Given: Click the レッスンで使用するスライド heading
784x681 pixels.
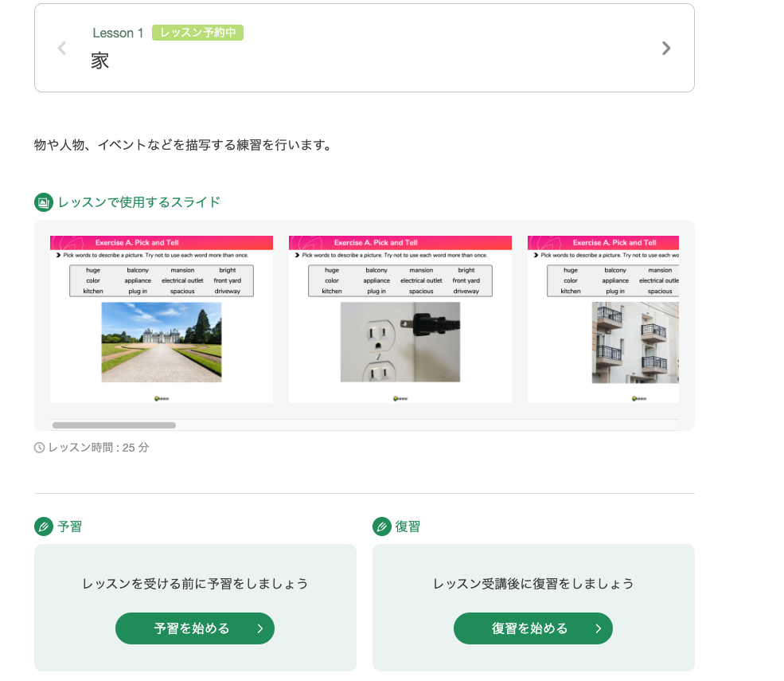Looking at the screenshot, I should (139, 202).
